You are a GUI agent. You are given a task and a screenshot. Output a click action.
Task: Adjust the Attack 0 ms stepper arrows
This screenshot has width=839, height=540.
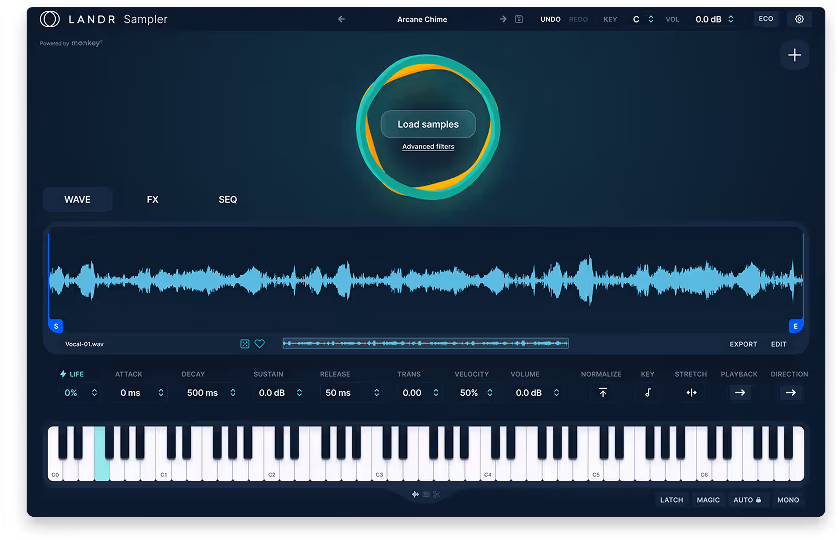(161, 393)
